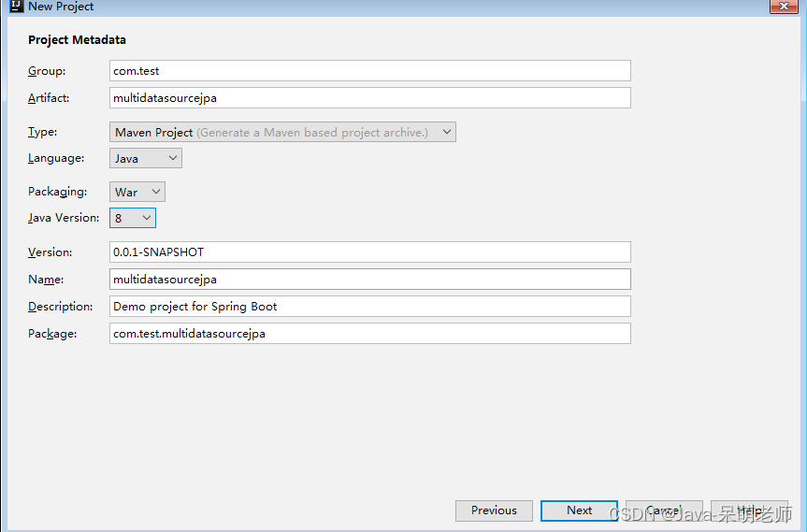Image resolution: width=807 pixels, height=532 pixels.
Task: Click the Name label
Action: point(46,280)
